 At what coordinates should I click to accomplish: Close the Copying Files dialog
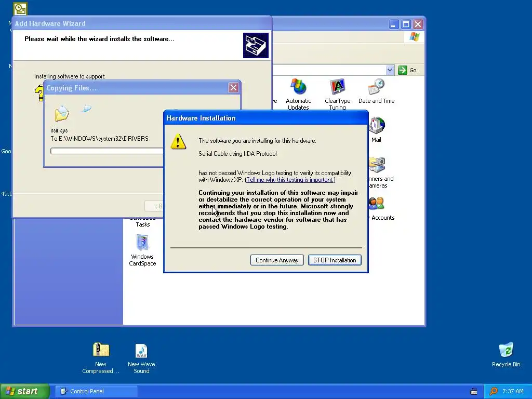233,88
